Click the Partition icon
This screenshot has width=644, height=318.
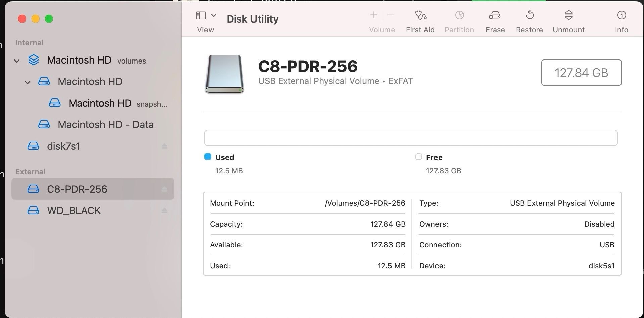tap(459, 20)
